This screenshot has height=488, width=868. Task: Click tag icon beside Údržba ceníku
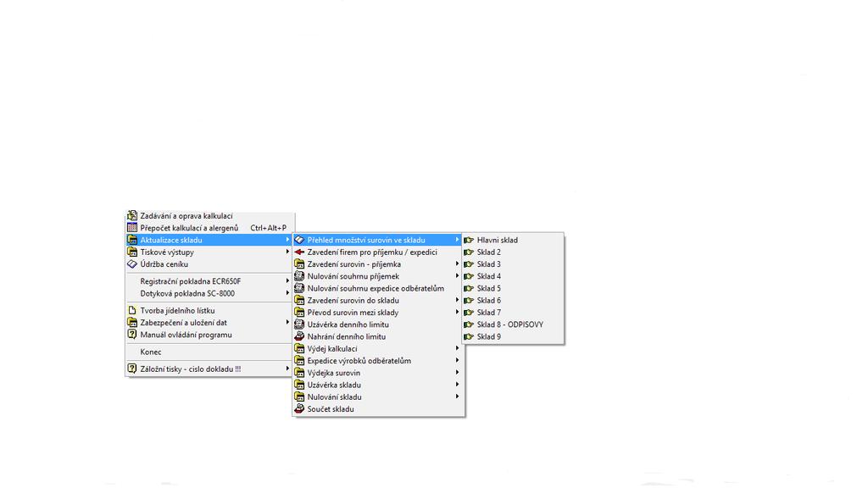click(x=131, y=264)
